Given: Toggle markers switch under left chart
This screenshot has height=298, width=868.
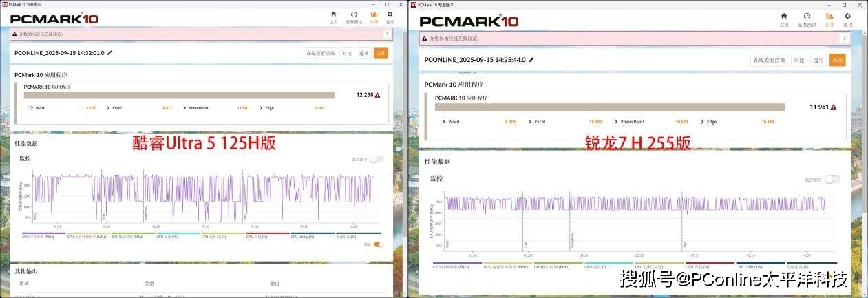Looking at the screenshot, I should click(x=378, y=244).
